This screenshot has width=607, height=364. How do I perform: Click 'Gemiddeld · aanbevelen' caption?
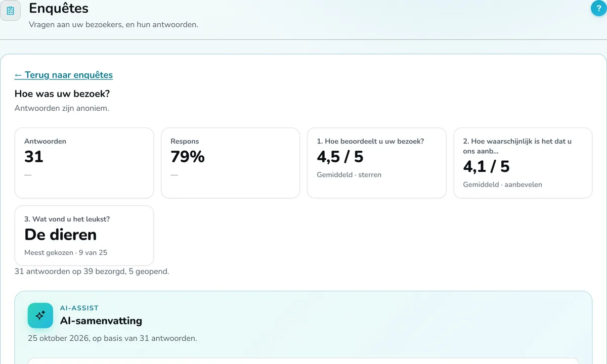(503, 185)
